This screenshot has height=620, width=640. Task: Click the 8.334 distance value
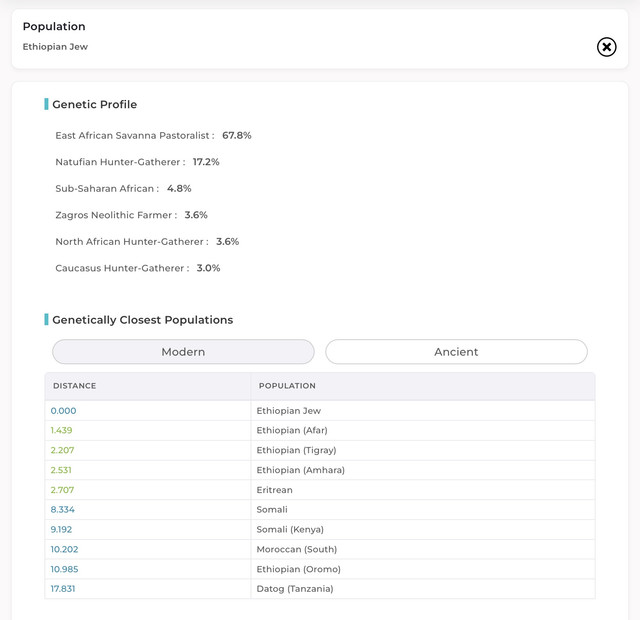[x=62, y=509]
